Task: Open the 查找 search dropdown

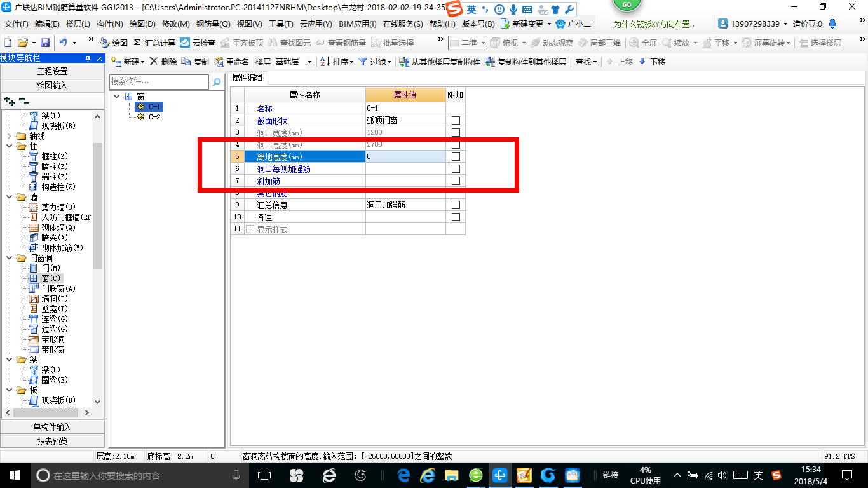Action: [x=586, y=62]
